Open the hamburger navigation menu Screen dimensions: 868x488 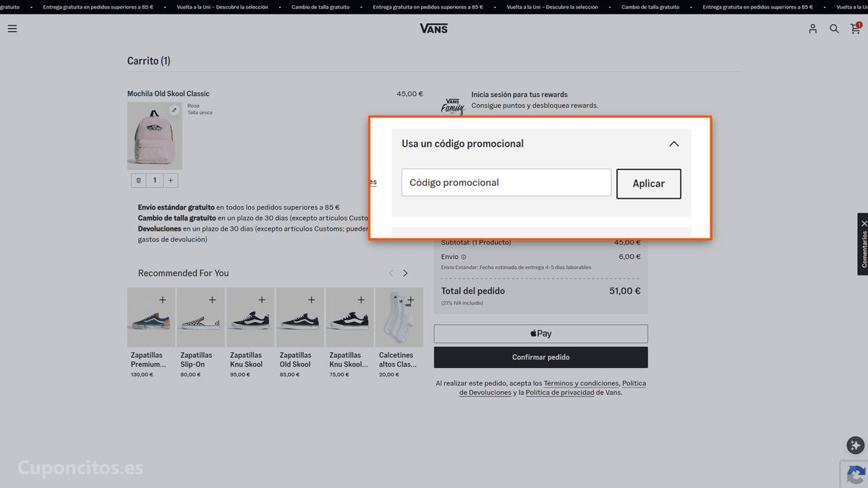point(12,29)
